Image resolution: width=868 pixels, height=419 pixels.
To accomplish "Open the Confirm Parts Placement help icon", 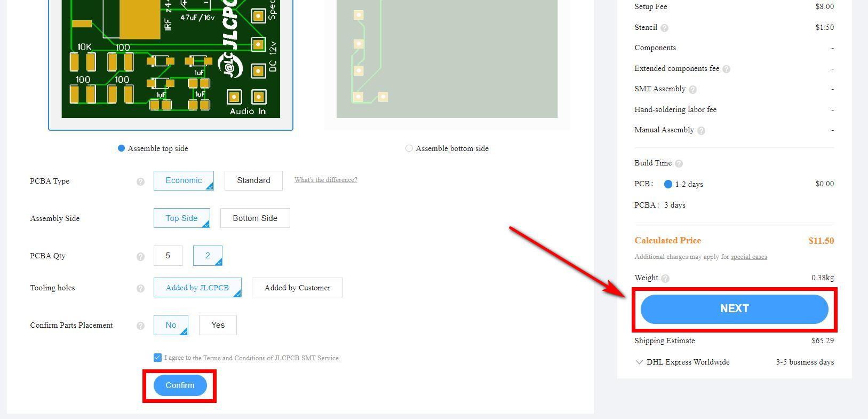I will [140, 326].
